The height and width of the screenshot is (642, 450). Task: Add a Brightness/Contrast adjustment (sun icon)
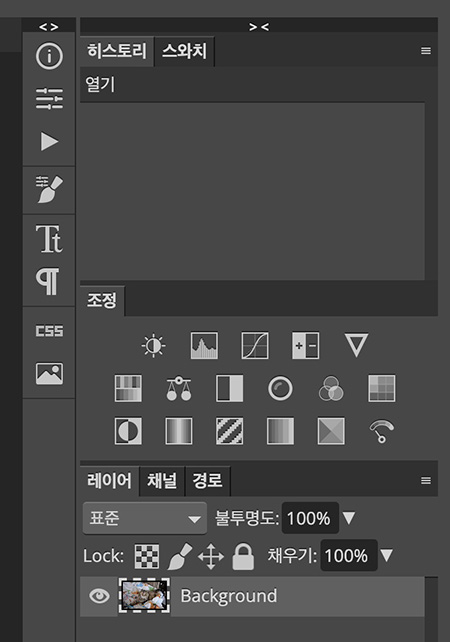(154, 346)
